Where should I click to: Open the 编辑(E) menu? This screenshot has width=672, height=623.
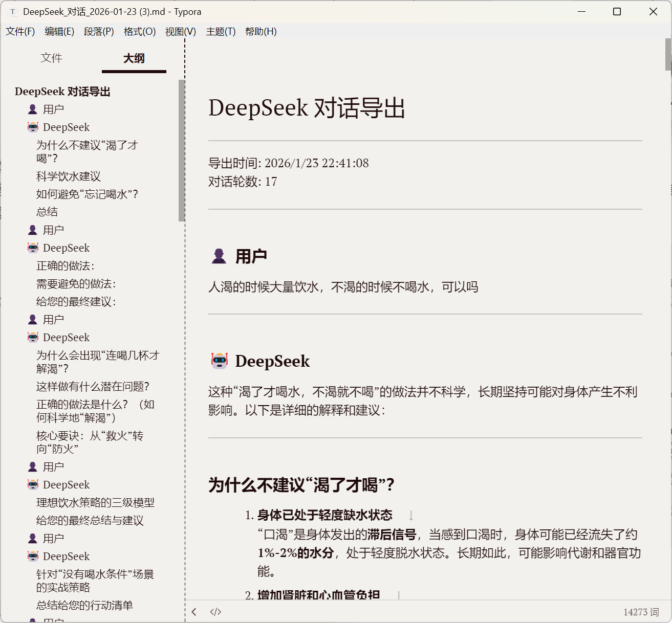click(59, 32)
